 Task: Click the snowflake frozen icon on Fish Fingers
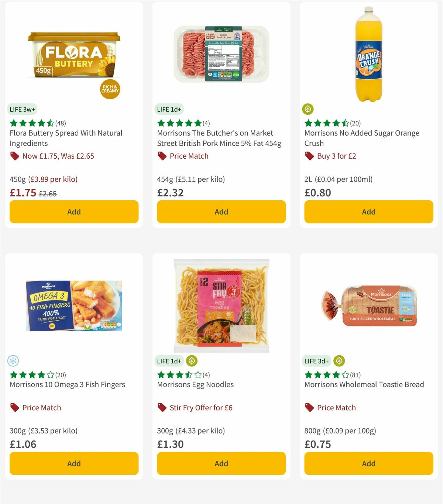(x=14, y=361)
